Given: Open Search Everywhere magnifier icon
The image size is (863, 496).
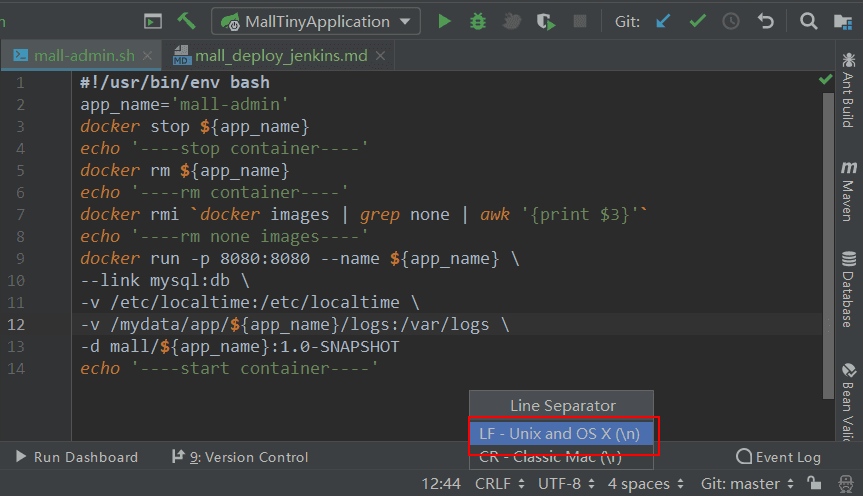Looking at the screenshot, I should pos(810,21).
